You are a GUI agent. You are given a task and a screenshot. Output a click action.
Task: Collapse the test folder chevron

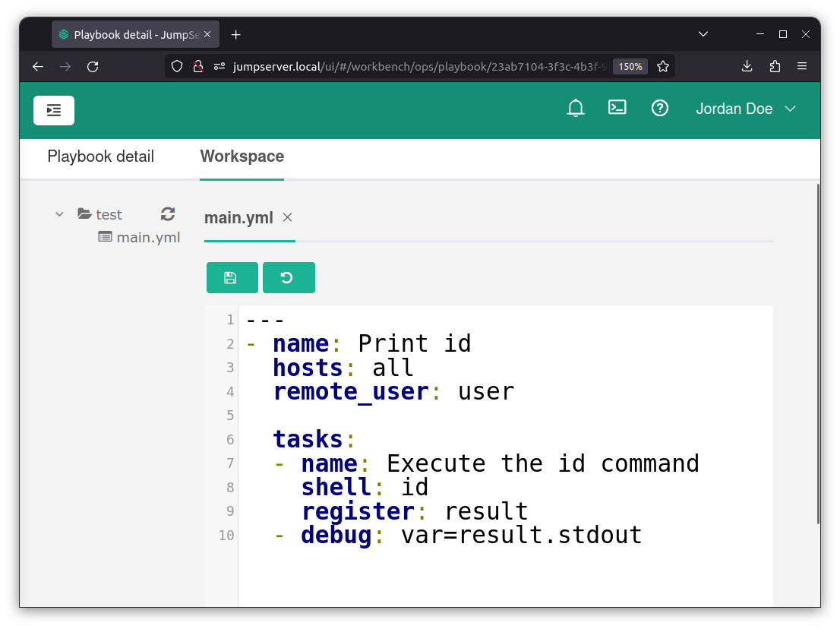tap(59, 214)
